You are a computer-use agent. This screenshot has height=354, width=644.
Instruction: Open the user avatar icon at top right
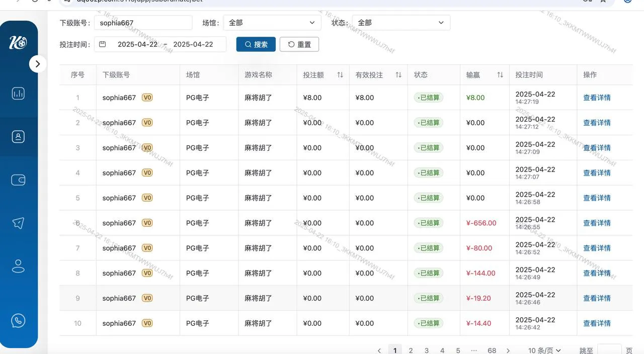(626, 2)
